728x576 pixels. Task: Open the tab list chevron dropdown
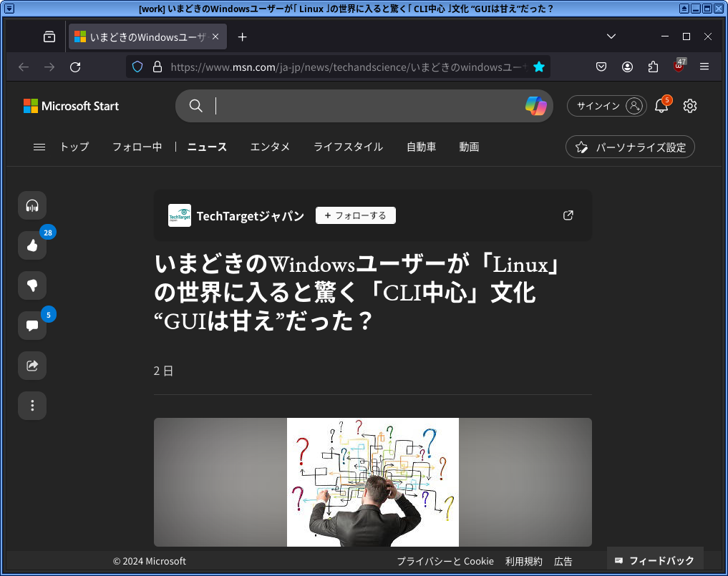pyautogui.click(x=611, y=36)
